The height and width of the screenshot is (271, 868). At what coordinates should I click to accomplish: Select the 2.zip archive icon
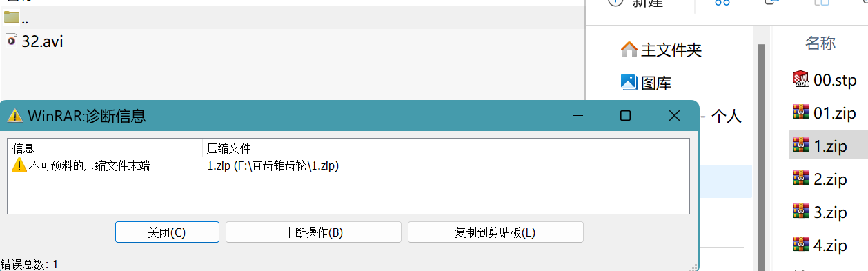pyautogui.click(x=801, y=179)
